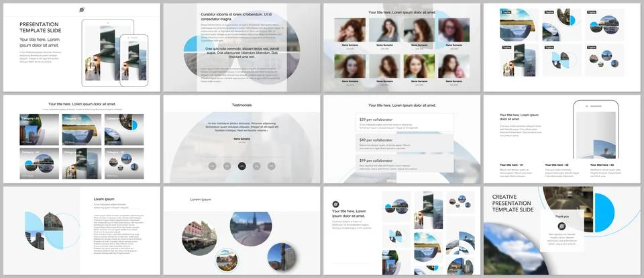Click the CREATIVE PRESENTATION TEMPLATE SLIDE heading
The image size is (644, 278).
pos(512,203)
